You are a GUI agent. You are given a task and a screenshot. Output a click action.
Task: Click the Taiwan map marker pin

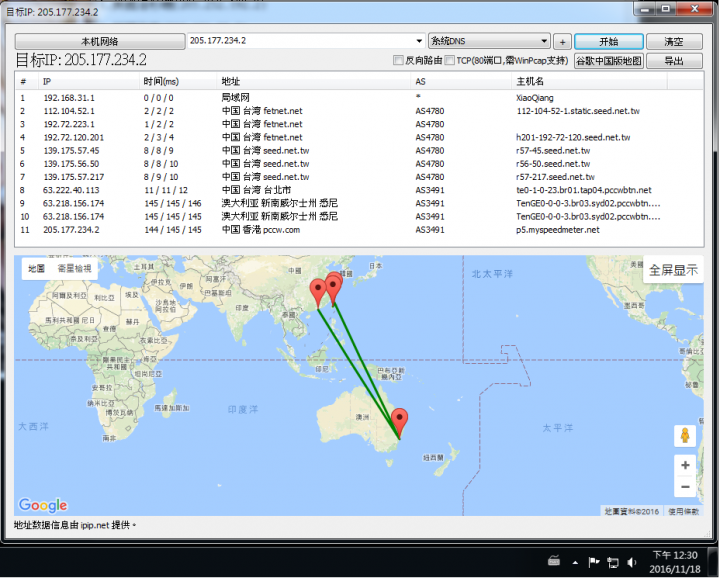(333, 287)
